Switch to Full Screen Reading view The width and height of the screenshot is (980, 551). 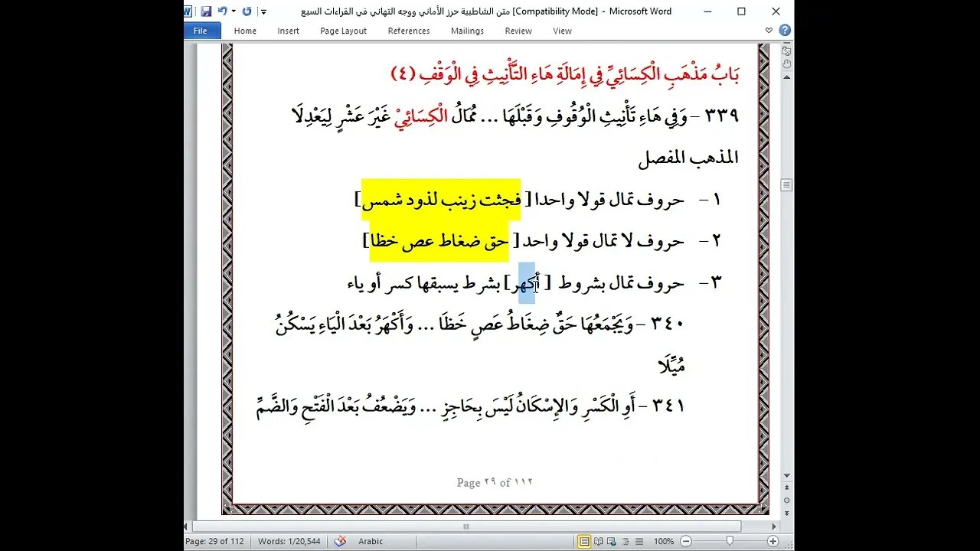(597, 541)
